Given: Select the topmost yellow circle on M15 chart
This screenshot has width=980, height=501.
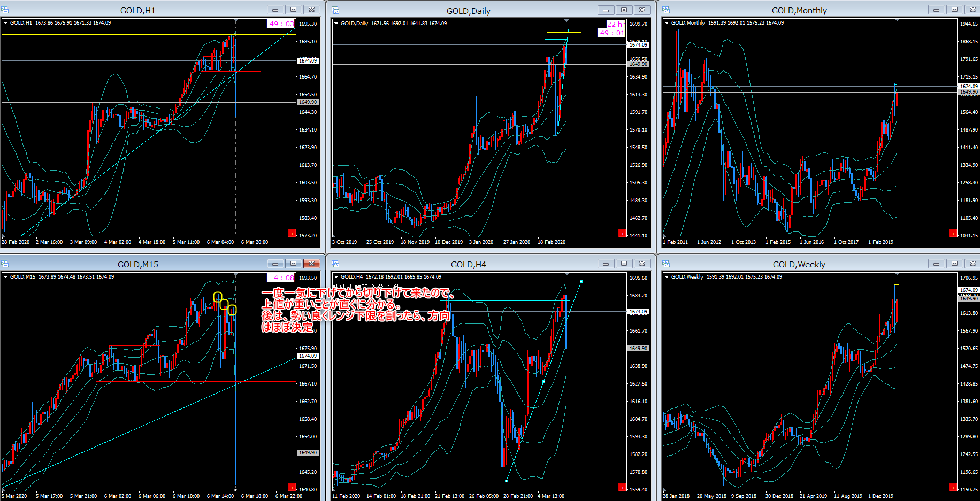Looking at the screenshot, I should 218,297.
